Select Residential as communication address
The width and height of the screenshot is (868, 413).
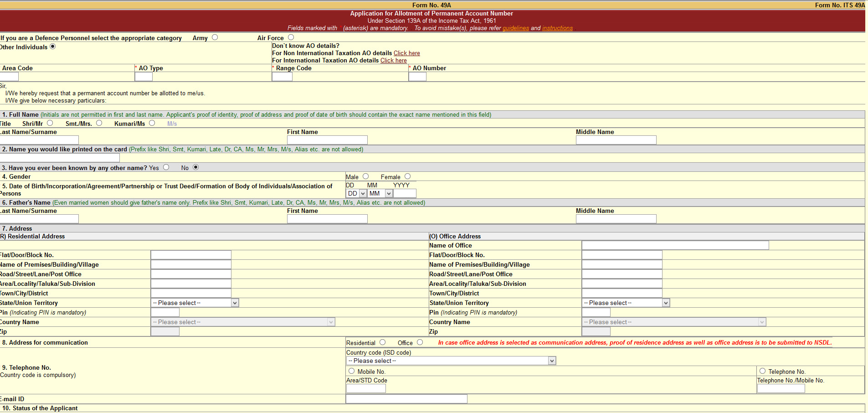(x=383, y=342)
